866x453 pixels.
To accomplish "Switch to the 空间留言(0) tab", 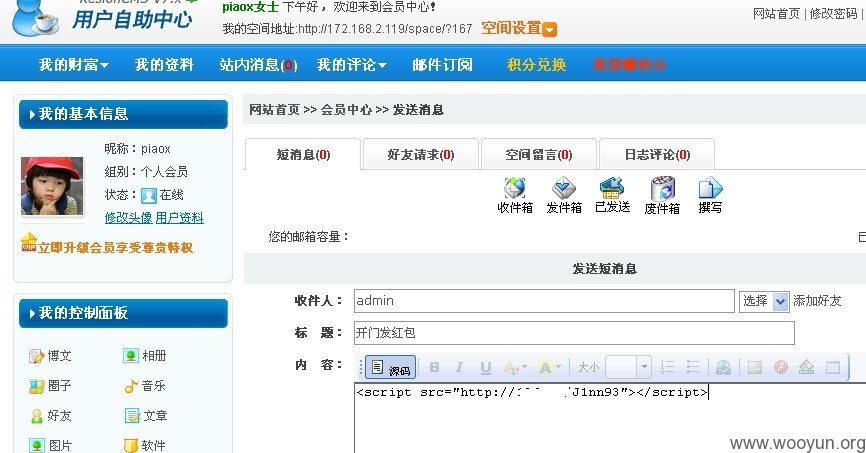I will click(538, 154).
